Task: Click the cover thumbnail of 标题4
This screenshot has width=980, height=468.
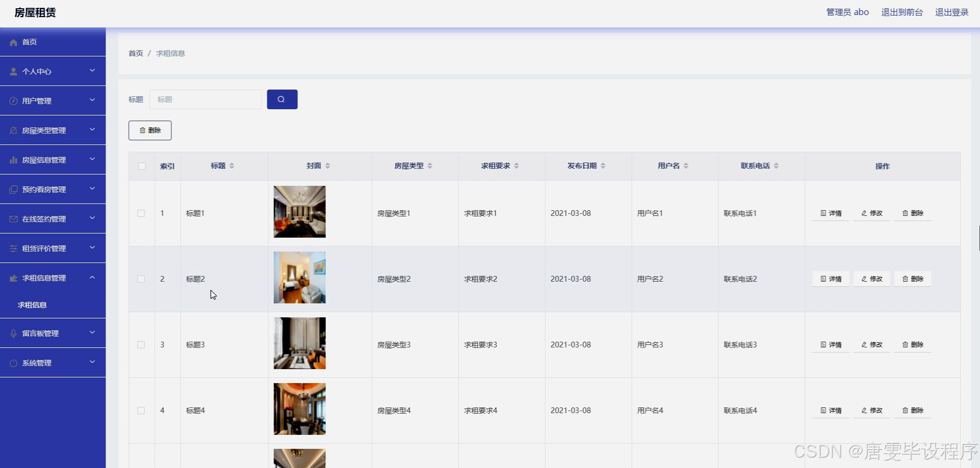Action: coord(299,409)
